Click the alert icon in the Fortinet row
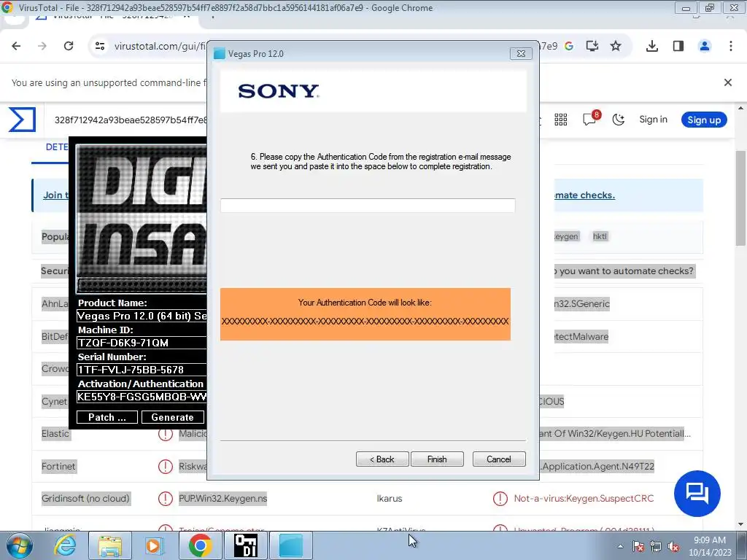 (x=166, y=466)
